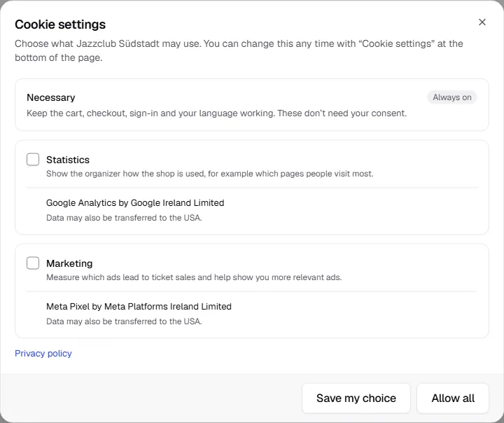Screen dimensions: 504x423
Task: Click the USA data transfer note under Meta Pixel
Action: (124, 321)
